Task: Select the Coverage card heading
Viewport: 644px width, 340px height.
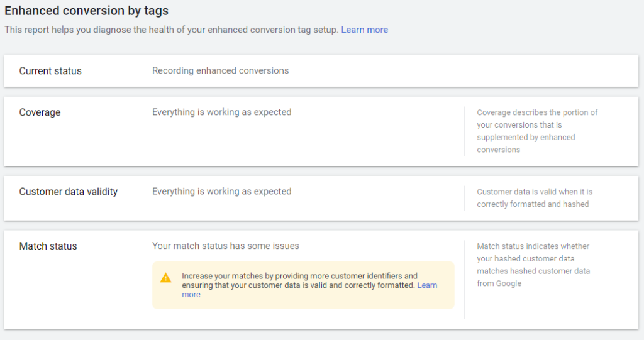Action: click(40, 112)
